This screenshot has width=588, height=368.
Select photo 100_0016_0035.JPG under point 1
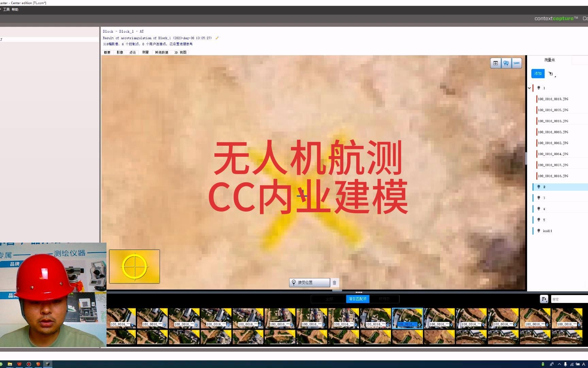click(x=553, y=110)
